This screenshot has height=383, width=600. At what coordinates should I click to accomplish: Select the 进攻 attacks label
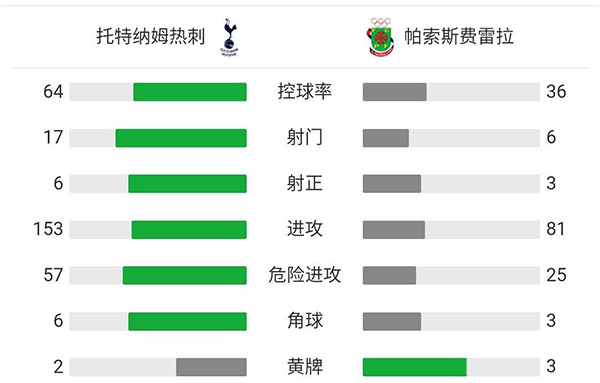point(305,229)
